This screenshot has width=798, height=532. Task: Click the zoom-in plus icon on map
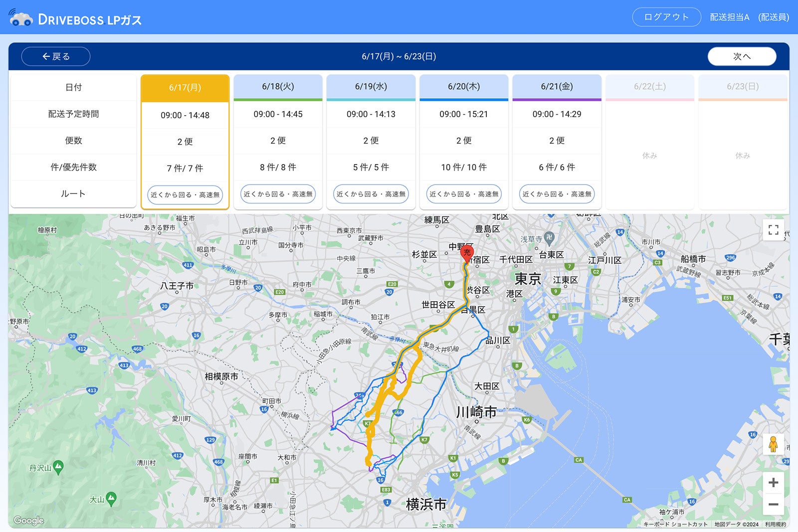click(774, 482)
